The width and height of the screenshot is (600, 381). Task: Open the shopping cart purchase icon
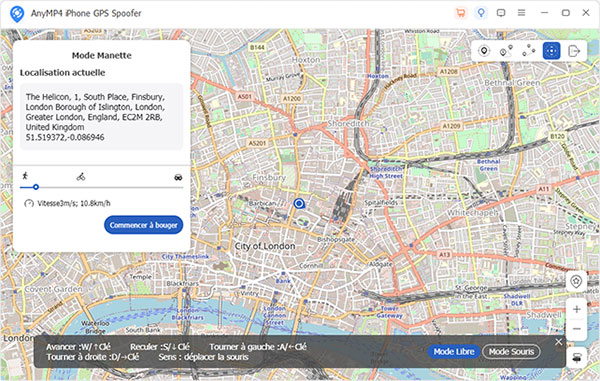(461, 13)
